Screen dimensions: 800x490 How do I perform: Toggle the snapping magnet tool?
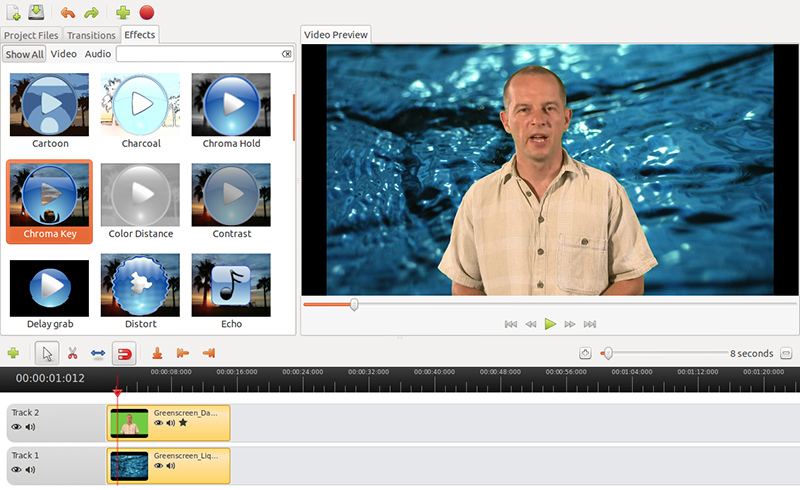click(124, 353)
